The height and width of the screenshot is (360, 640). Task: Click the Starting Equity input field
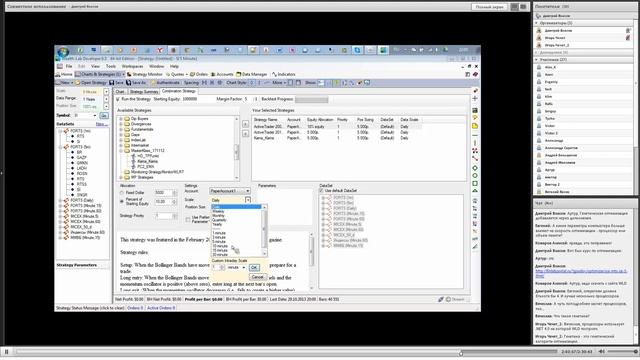tap(197, 99)
